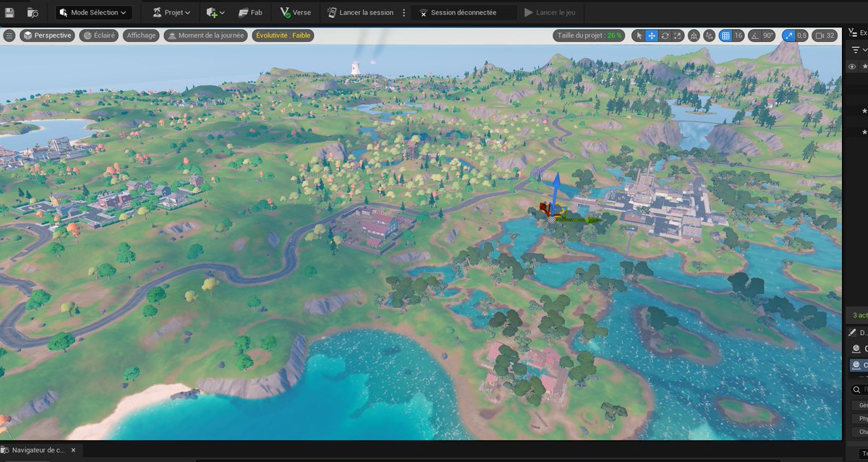Screen dimensions: 868x462
Task: Open the Projet dropdown menu
Action: click(171, 12)
